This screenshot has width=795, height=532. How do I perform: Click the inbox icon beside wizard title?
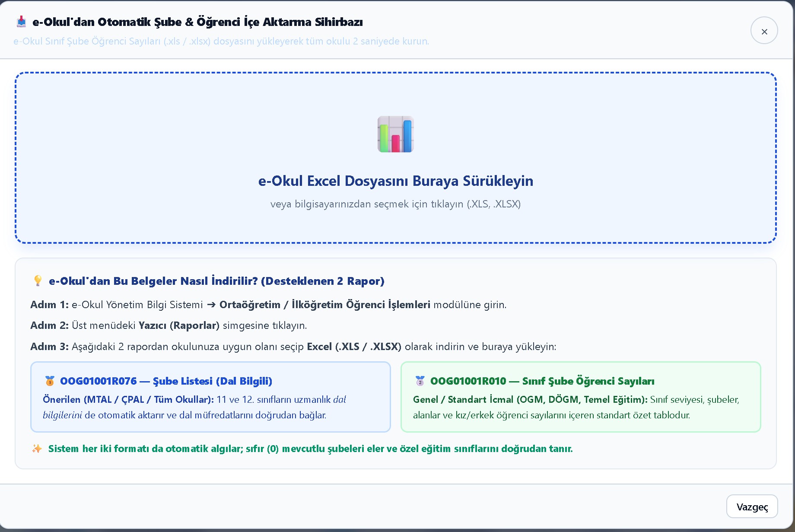(21, 22)
